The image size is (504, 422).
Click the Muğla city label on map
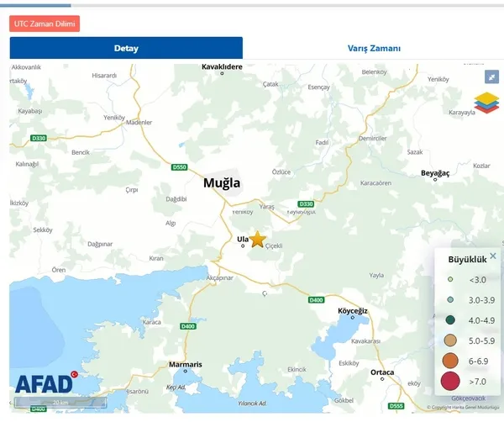coord(222,182)
